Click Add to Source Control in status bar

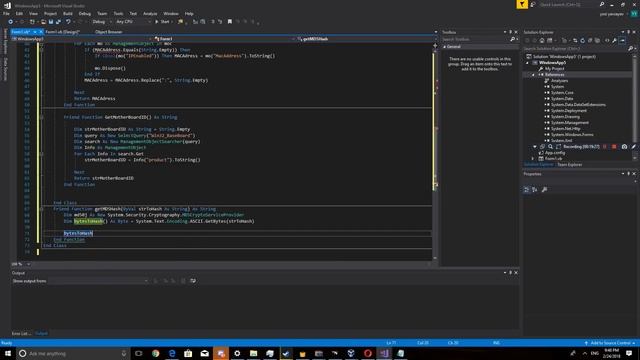click(610, 343)
